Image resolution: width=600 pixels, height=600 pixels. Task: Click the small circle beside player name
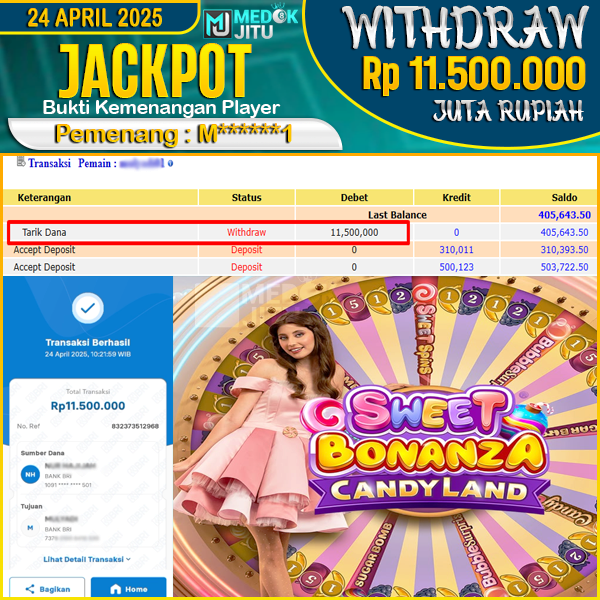(170, 163)
